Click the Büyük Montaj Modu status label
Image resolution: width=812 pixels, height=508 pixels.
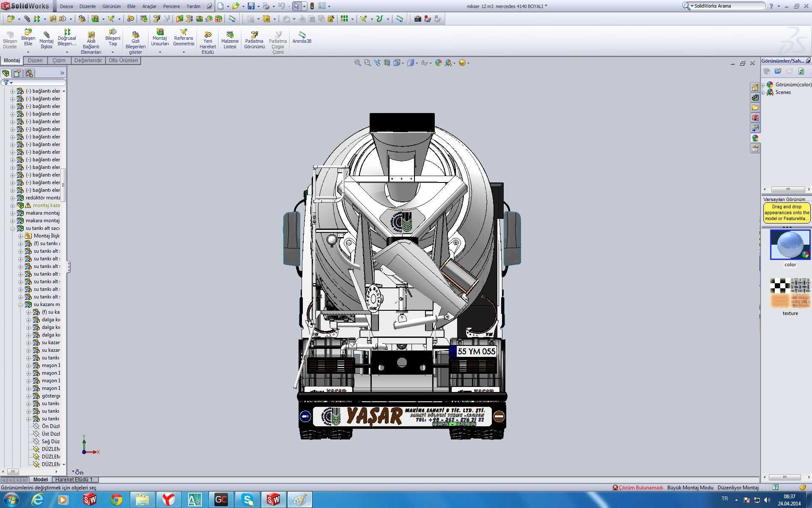690,488
